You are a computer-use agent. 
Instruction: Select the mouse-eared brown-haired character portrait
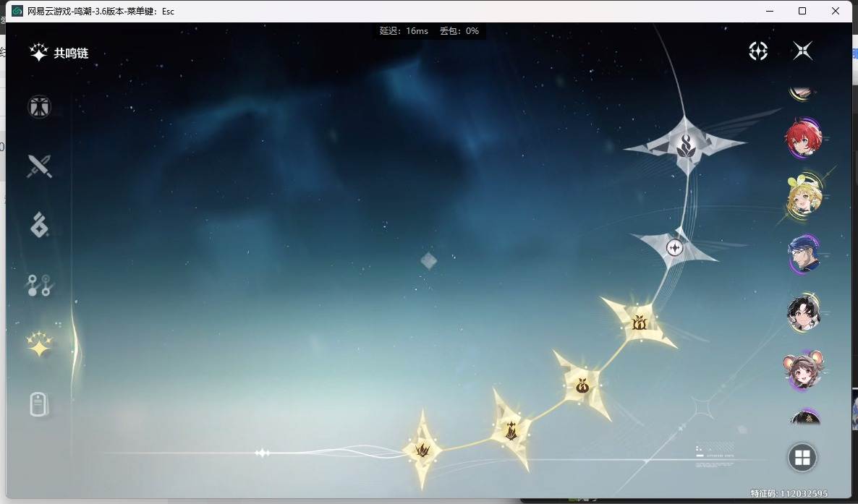click(x=803, y=370)
